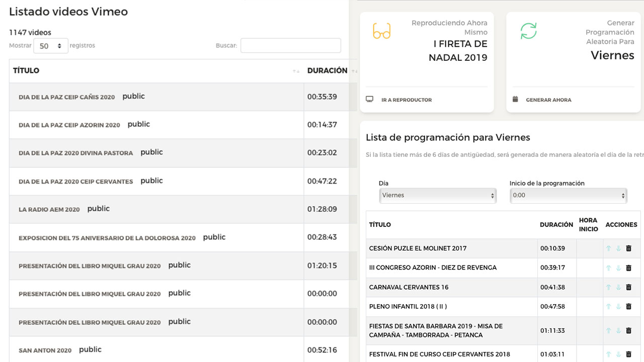Click the 1147 videos count text
The height and width of the screenshot is (362, 644).
tap(30, 33)
